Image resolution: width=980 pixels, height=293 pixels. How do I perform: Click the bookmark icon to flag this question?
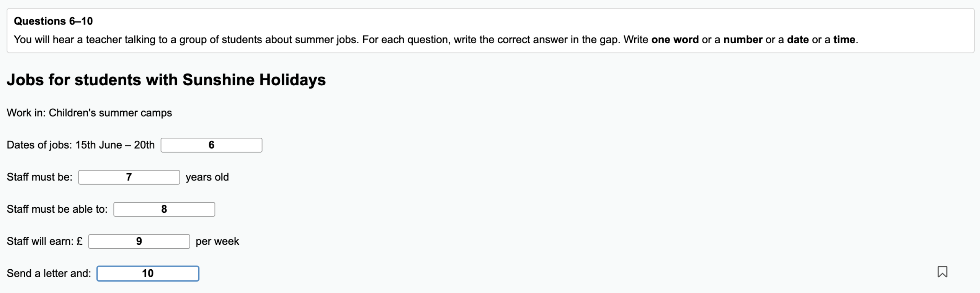(942, 272)
